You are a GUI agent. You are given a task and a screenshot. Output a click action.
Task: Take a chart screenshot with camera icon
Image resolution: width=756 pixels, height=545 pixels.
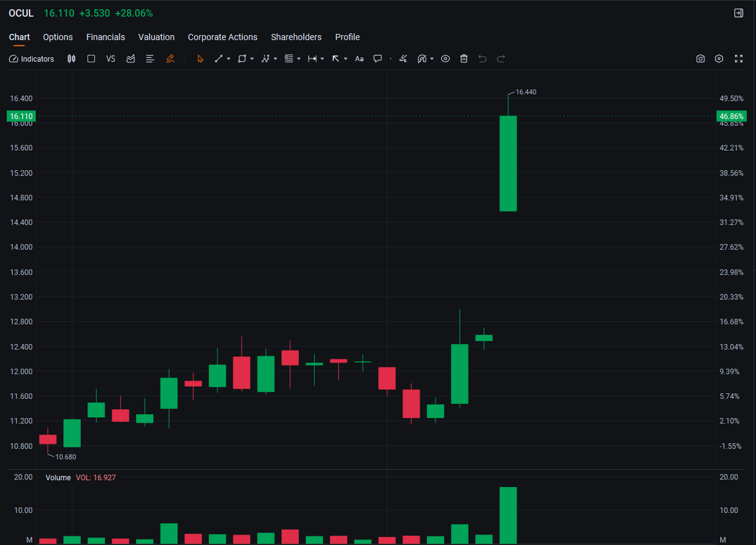point(701,59)
